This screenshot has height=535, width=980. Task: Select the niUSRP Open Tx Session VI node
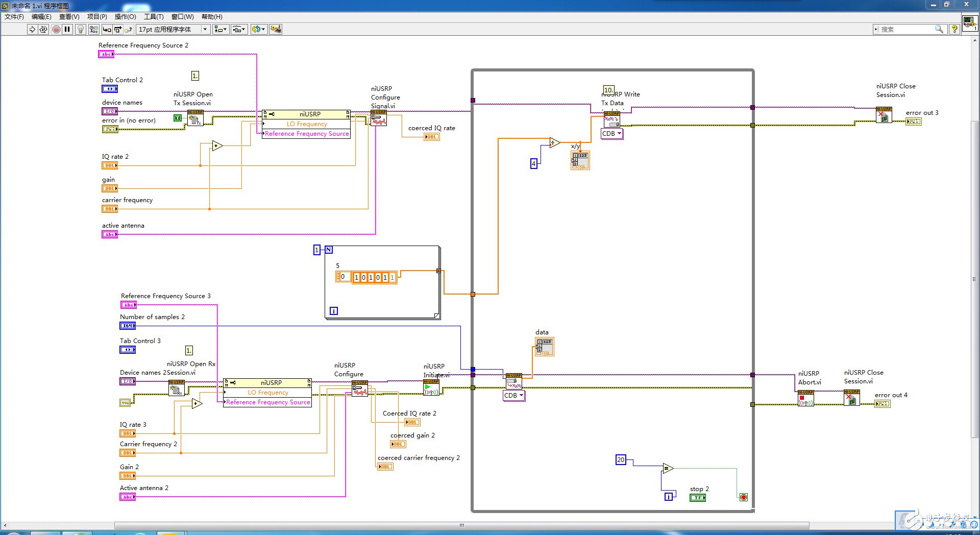pyautogui.click(x=195, y=118)
